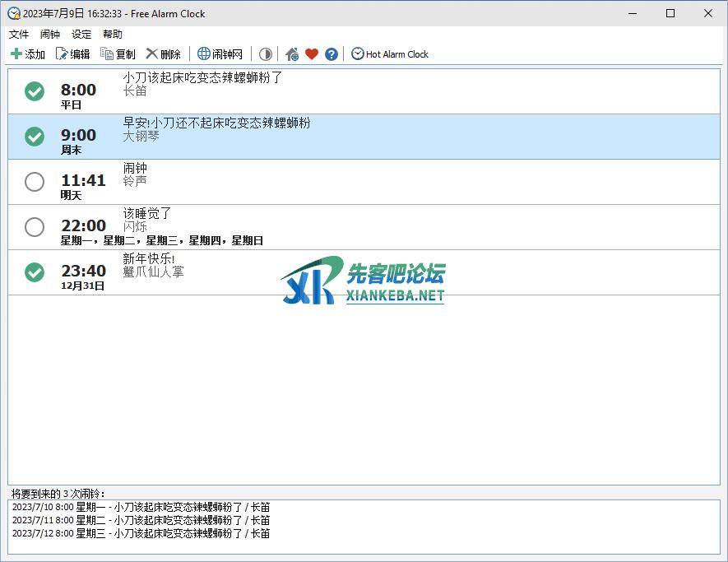Disable the 8:00 alarm checkmark
This screenshot has height=562, width=728.
pos(35,91)
